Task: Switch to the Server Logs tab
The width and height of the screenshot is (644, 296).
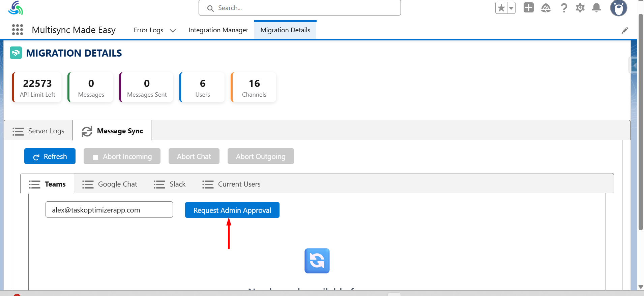Action: 38,131
